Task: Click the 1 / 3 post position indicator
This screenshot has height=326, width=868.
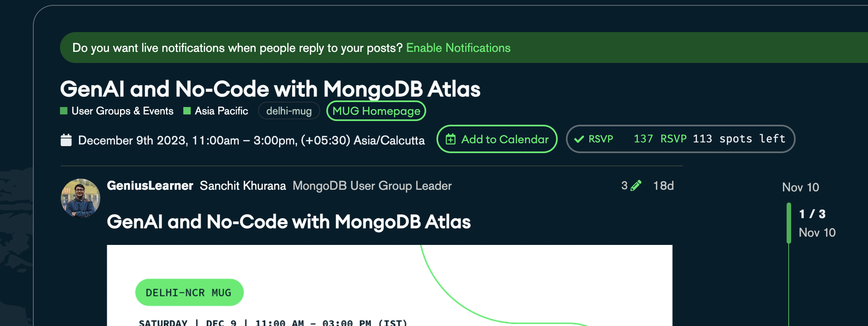Action: coord(812,214)
